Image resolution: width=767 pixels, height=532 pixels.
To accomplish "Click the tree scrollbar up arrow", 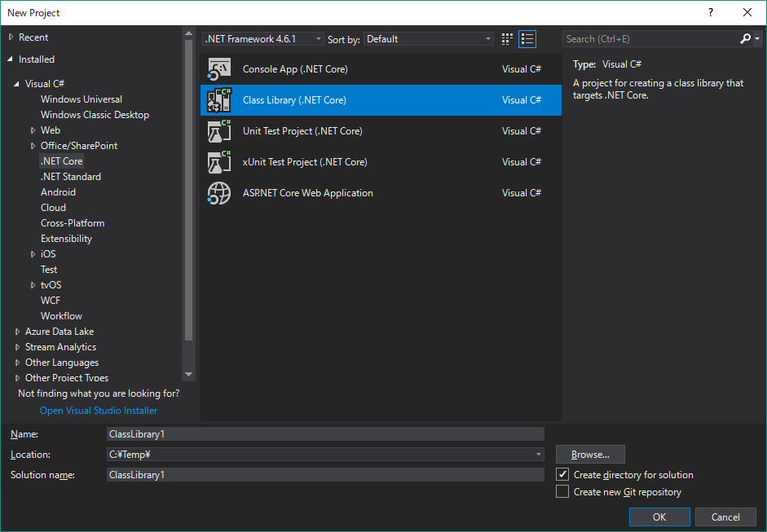I will click(x=189, y=33).
